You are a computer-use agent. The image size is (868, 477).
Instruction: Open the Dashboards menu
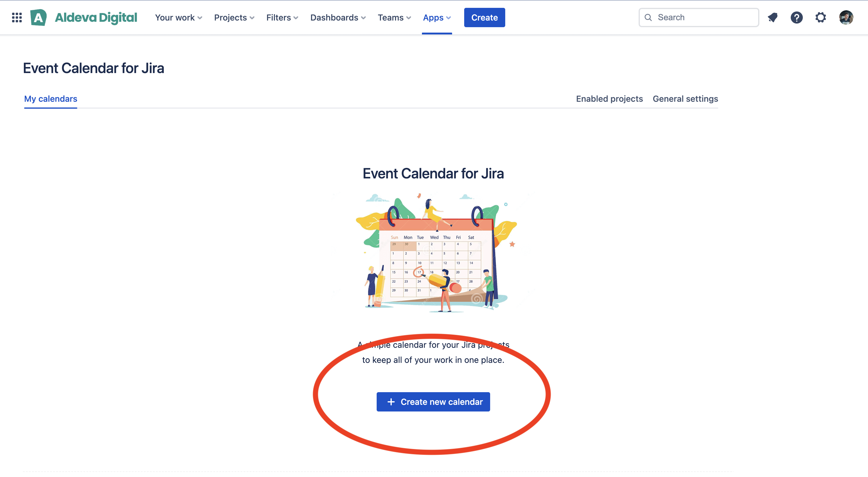[x=338, y=18]
